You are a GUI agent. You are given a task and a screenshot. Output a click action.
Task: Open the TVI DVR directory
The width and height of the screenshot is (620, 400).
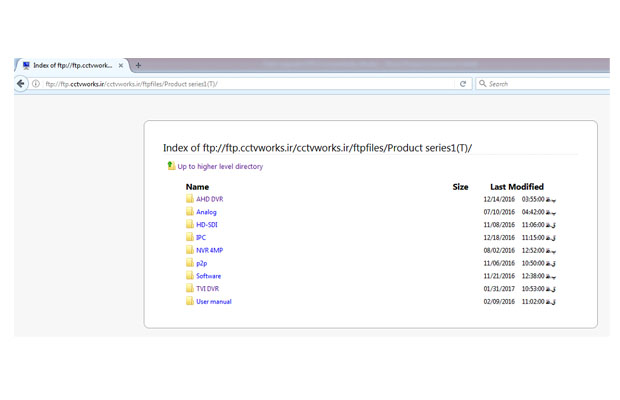pyautogui.click(x=208, y=289)
